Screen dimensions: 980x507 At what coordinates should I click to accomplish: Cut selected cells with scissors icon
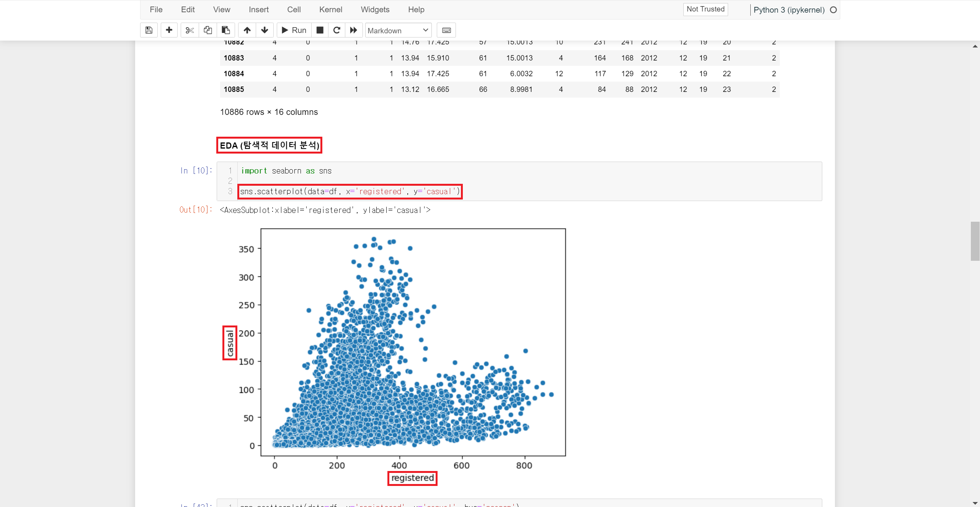pos(189,30)
